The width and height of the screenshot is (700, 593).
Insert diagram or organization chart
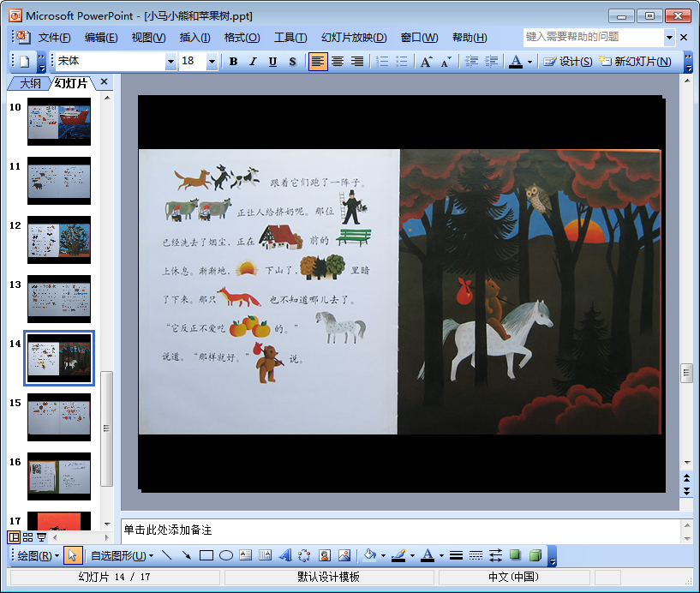tap(304, 555)
